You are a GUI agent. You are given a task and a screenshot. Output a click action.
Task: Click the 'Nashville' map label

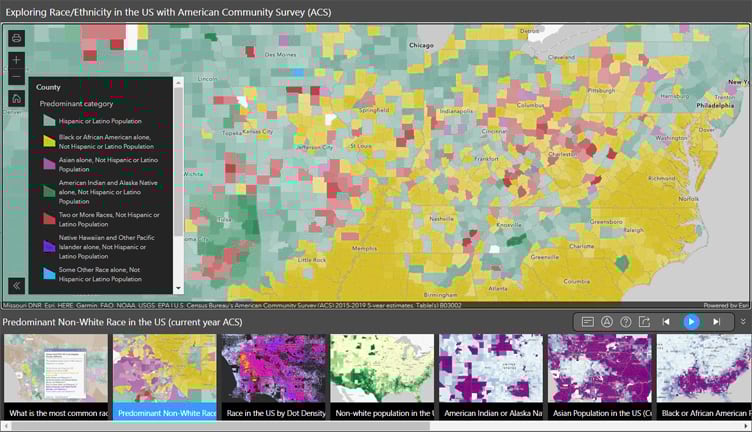coord(442,219)
